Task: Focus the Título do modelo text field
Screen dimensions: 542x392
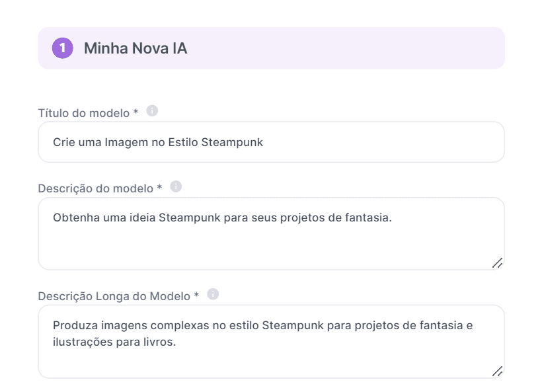Action: pyautogui.click(x=271, y=142)
